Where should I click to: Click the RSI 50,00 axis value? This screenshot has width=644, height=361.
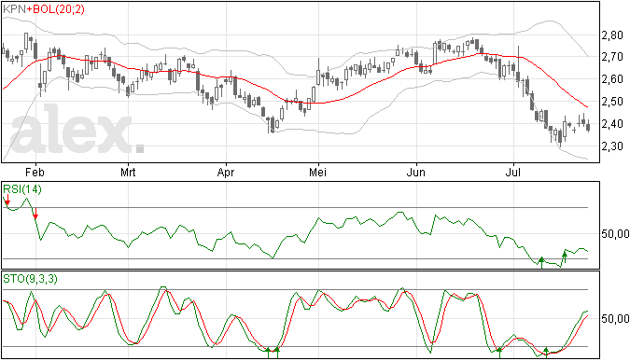[615, 234]
